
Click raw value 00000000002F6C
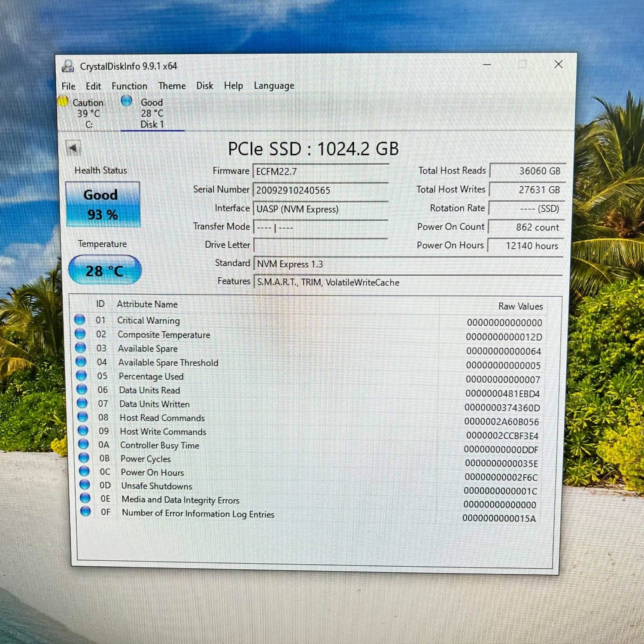point(501,477)
